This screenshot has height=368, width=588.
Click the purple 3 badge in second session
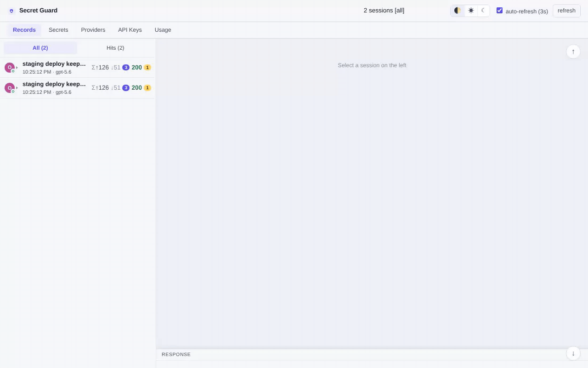click(126, 88)
